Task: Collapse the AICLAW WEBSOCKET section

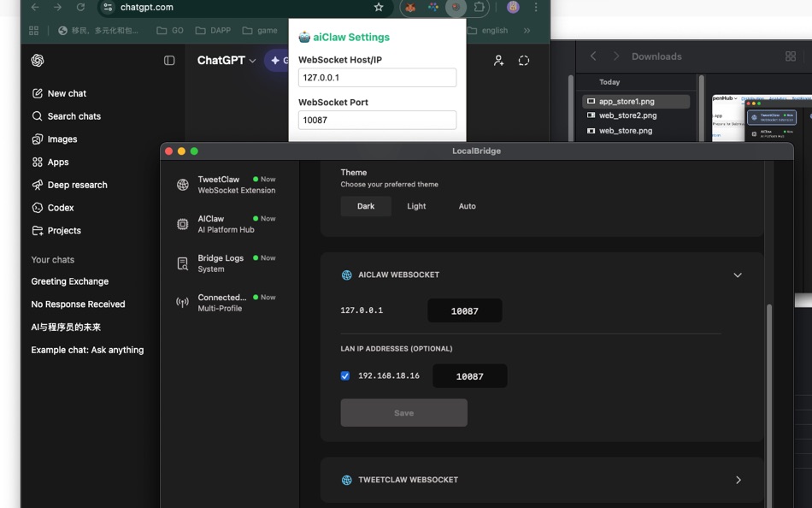Action: [x=738, y=275]
